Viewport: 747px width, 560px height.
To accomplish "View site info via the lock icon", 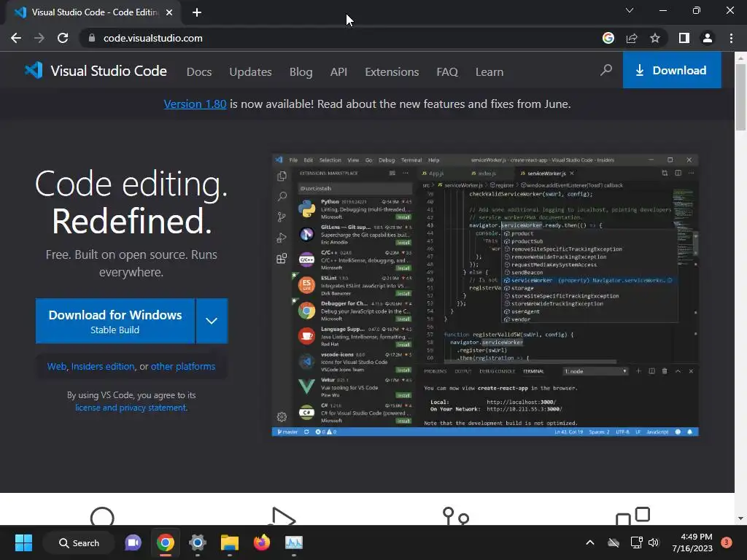I will 92,38.
